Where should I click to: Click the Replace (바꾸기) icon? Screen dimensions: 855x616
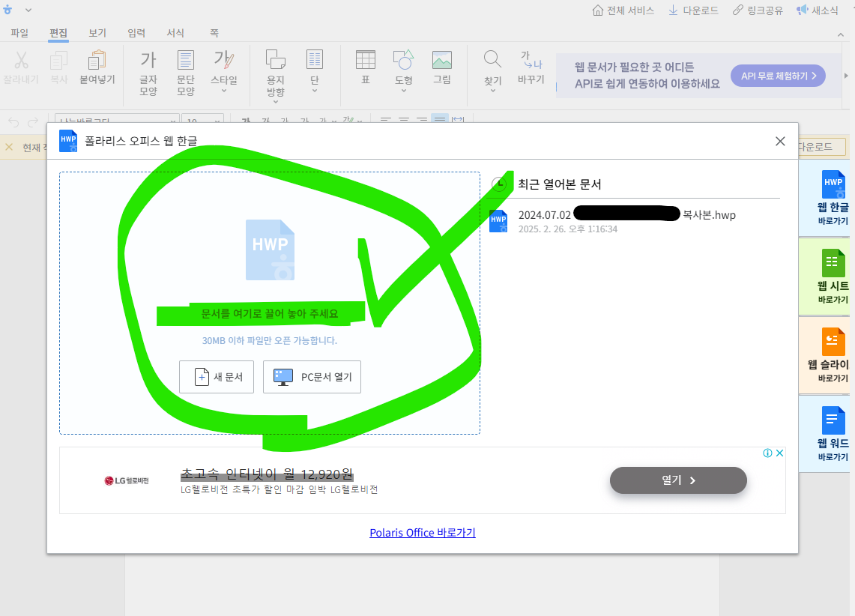(x=531, y=60)
